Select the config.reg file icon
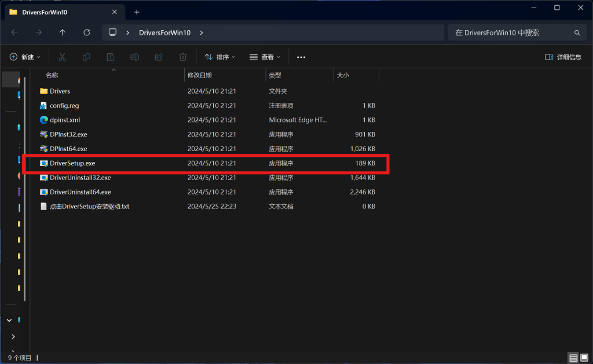The height and width of the screenshot is (364, 593). 44,105
